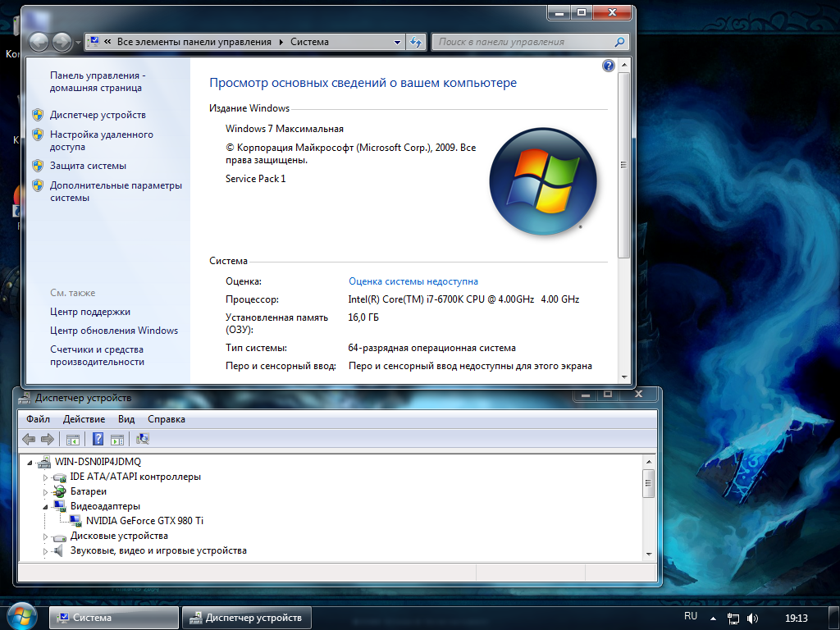The width and height of the screenshot is (840, 630).
Task: Collapse the WIN-DSN0IP4JDMQ root node
Action: click(30, 463)
